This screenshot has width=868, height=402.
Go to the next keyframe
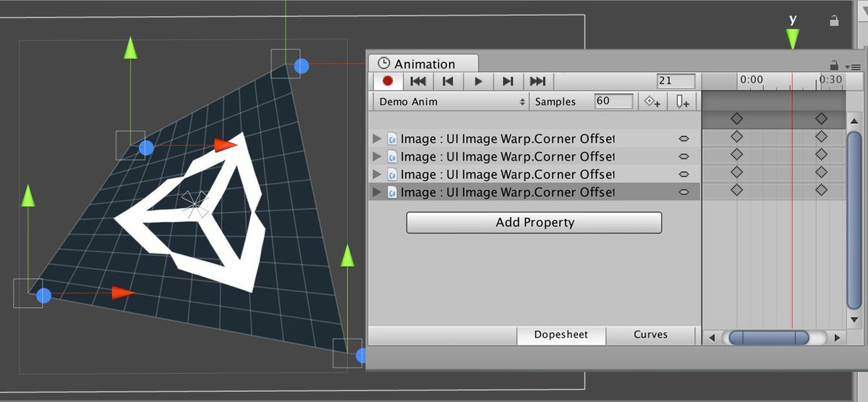(508, 81)
